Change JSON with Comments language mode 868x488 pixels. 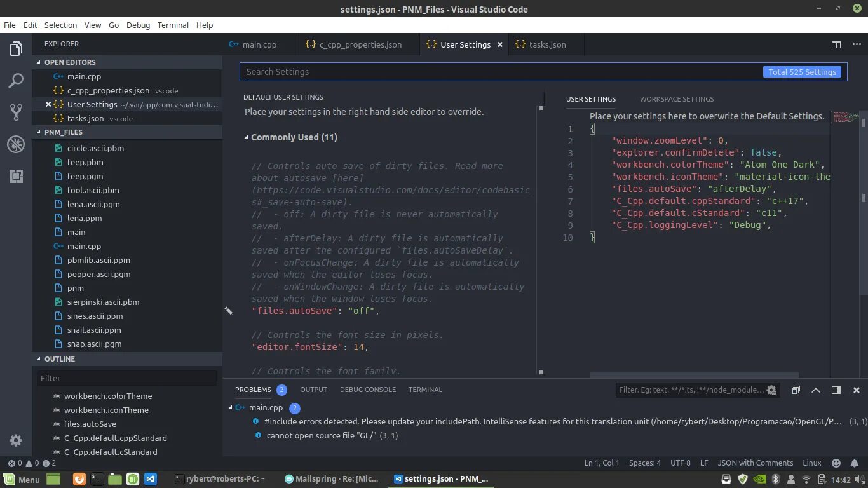pos(755,463)
